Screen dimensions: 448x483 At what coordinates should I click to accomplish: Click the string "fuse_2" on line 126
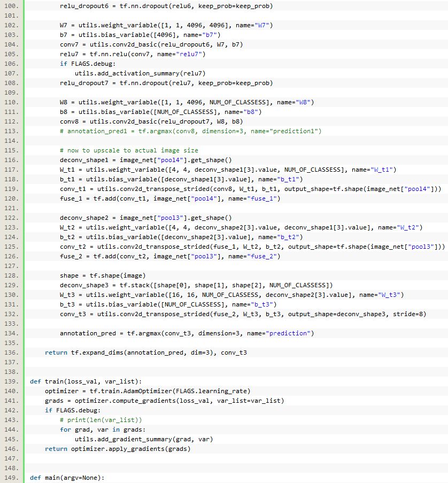(262, 256)
